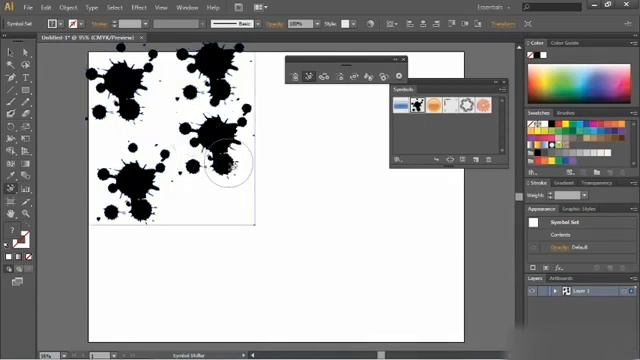Viewport: 640px width, 360px height.
Task: Choose Symbol Sizer in floating symbol toolbar
Action: click(x=339, y=76)
